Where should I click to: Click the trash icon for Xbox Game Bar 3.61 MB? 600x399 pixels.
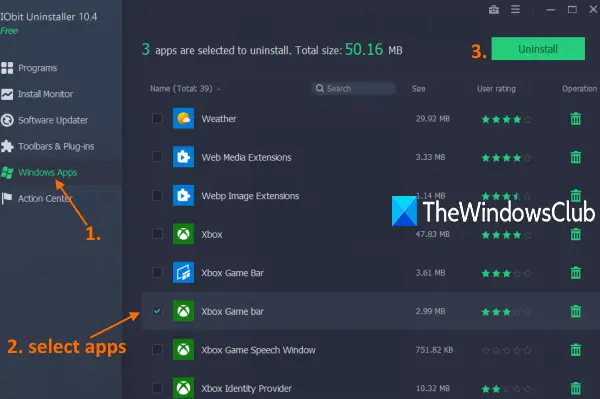coord(576,273)
